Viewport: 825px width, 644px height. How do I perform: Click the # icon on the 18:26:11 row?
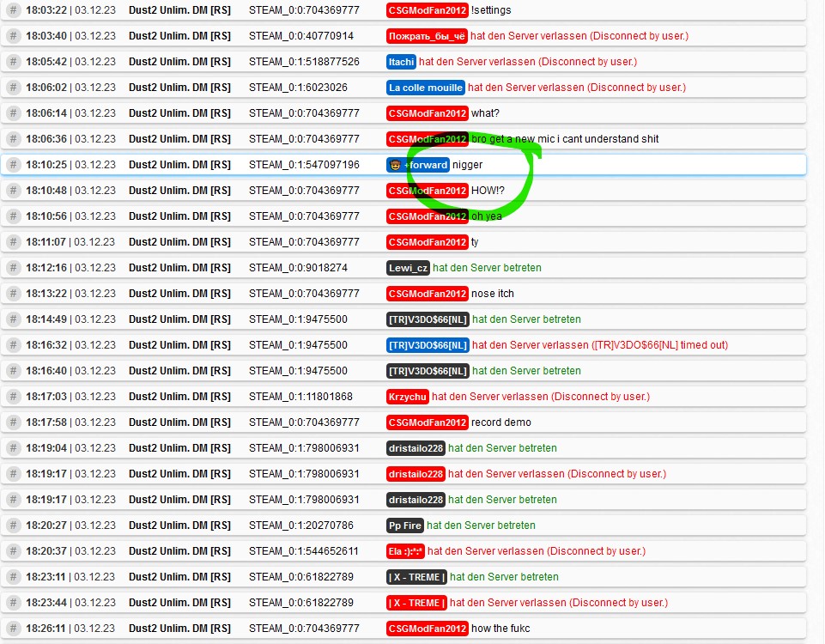click(x=13, y=629)
